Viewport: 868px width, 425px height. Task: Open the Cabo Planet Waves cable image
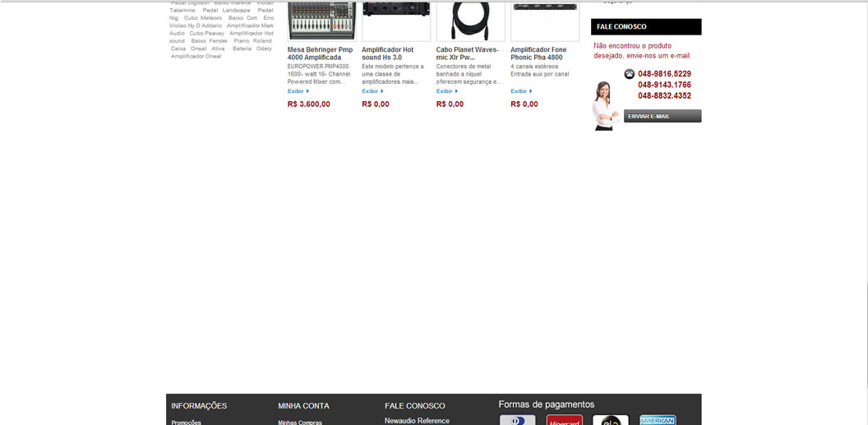[x=470, y=21]
